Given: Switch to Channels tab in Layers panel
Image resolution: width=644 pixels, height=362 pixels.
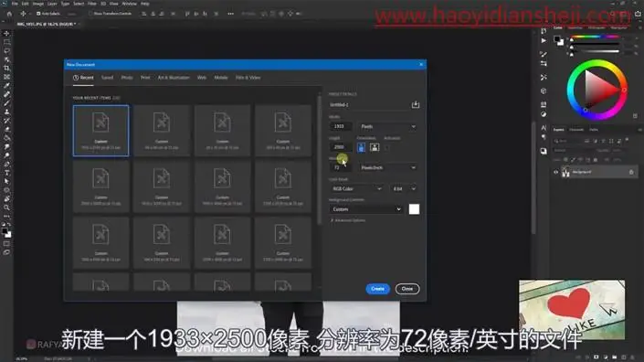Looking at the screenshot, I should (x=576, y=130).
